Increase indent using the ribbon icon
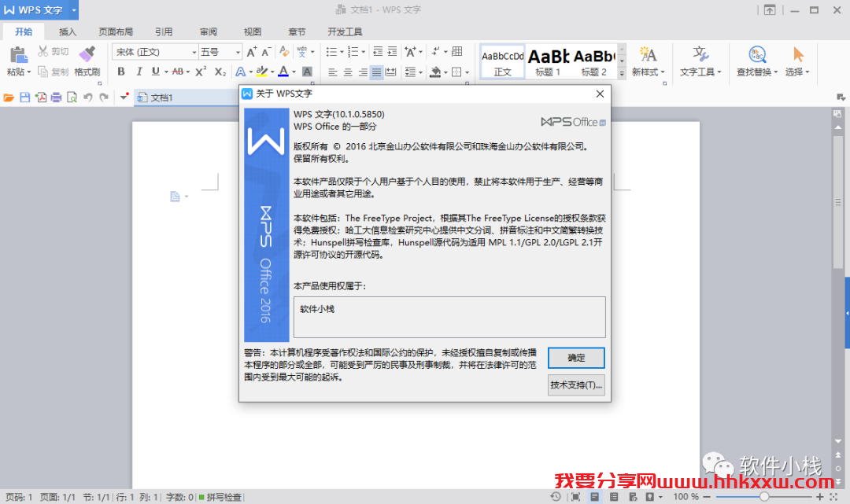The image size is (850, 504). (392, 51)
